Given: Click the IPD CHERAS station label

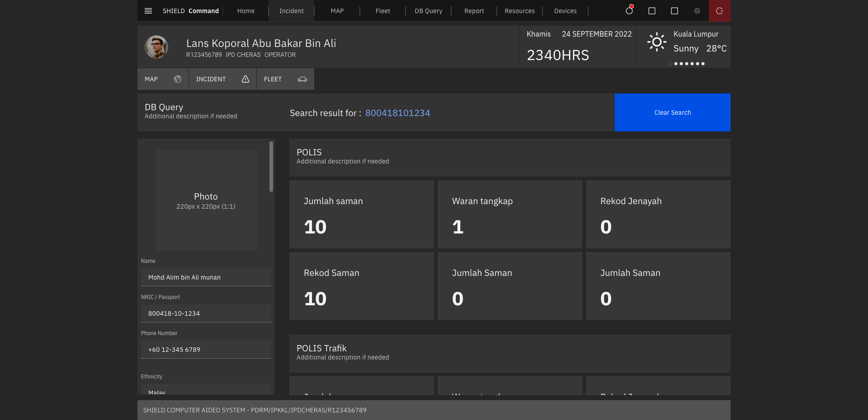Looking at the screenshot, I should coord(243,55).
